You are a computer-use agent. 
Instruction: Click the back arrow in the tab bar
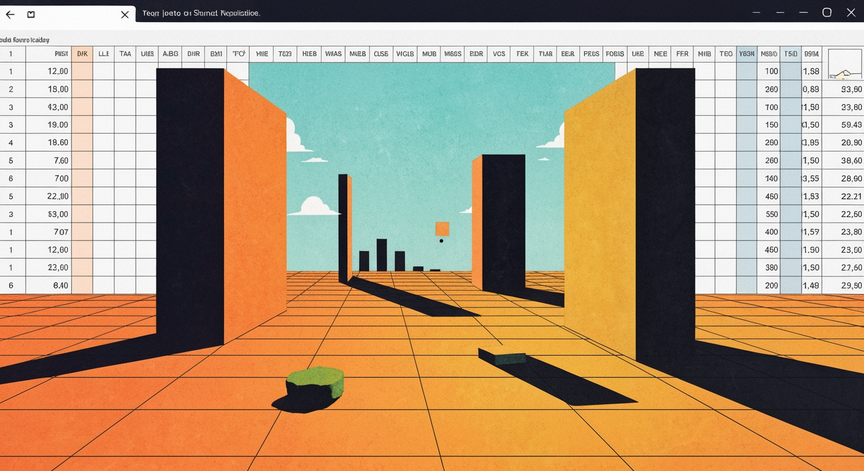click(10, 14)
